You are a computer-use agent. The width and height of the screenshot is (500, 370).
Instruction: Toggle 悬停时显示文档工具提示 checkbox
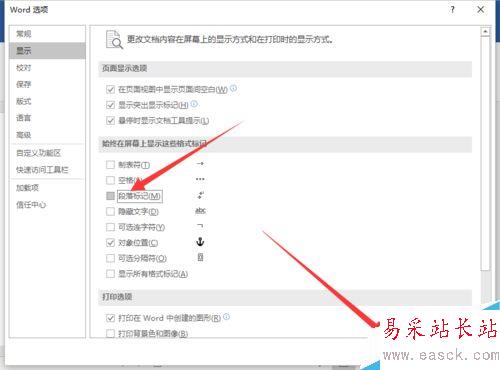110,120
